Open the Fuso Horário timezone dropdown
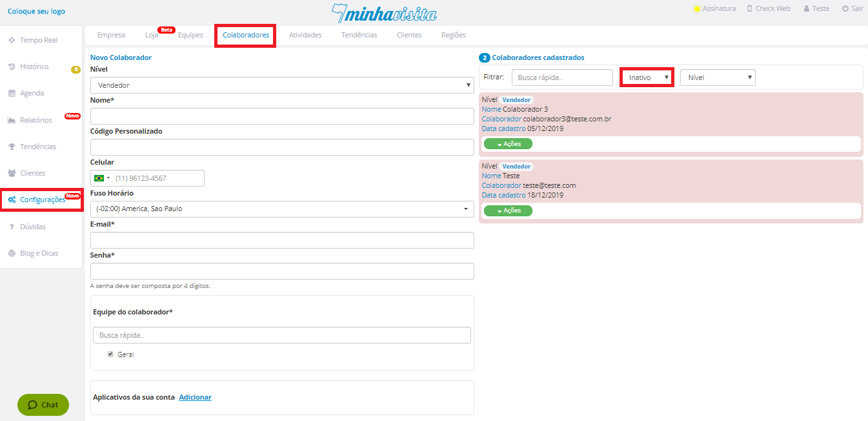Screen dimensions: 868x421 point(282,209)
